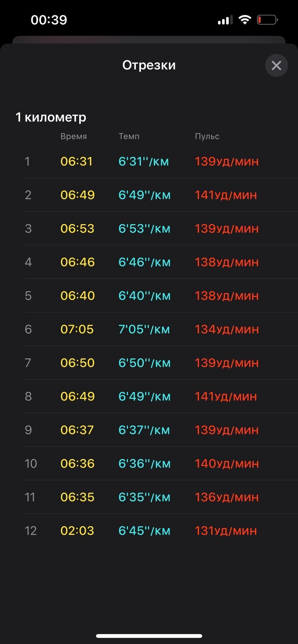Select the Отрезки title
Image resolution: width=298 pixels, height=644 pixels.
149,65
